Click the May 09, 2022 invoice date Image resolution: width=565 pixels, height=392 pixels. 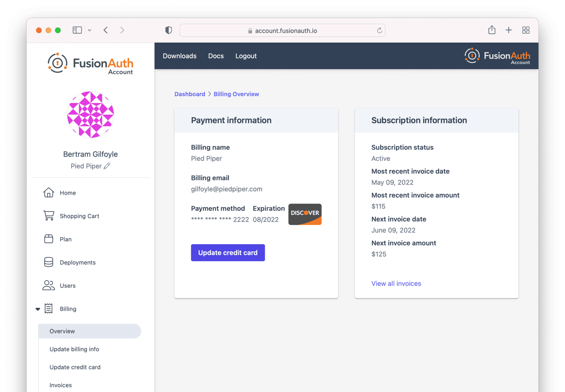tap(392, 182)
